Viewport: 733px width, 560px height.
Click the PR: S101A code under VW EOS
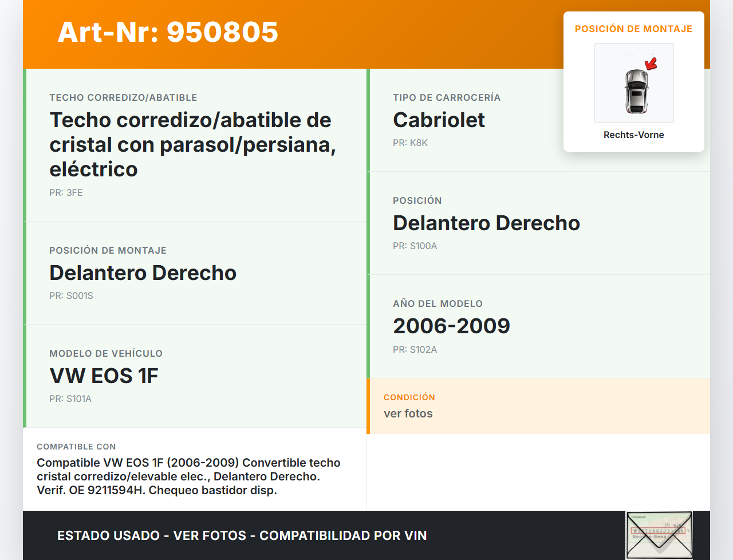(x=70, y=399)
